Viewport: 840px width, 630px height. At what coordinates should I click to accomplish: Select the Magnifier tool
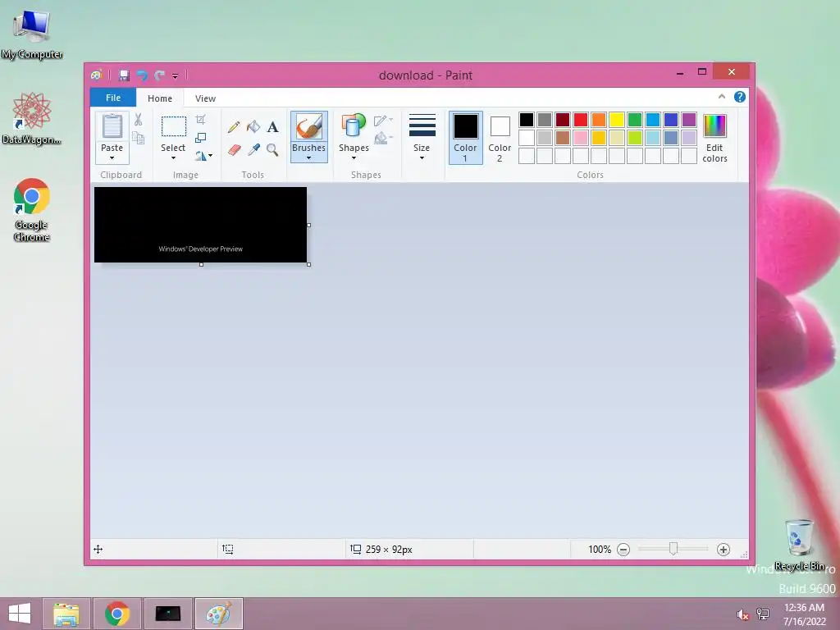[x=272, y=150]
